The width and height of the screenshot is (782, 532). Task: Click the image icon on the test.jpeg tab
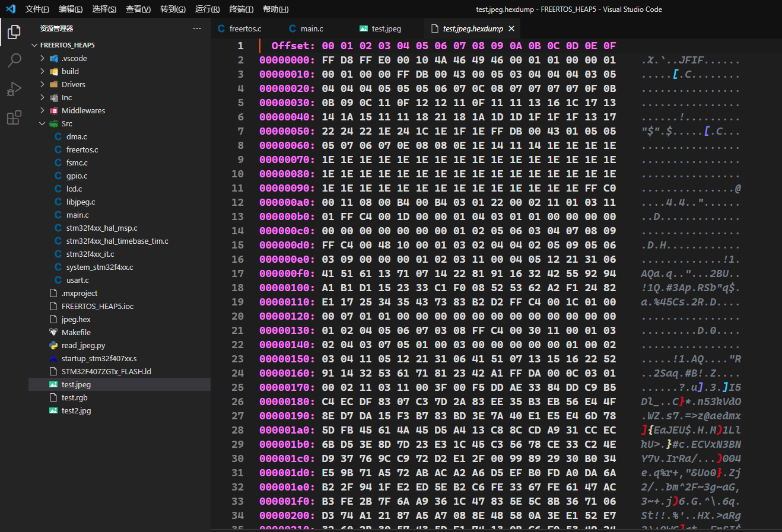tap(363, 28)
